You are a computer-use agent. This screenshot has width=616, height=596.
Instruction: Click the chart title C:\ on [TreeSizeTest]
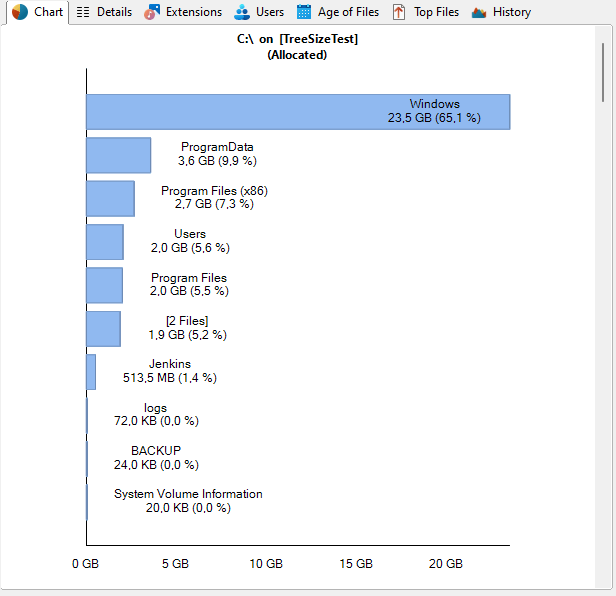(297, 40)
